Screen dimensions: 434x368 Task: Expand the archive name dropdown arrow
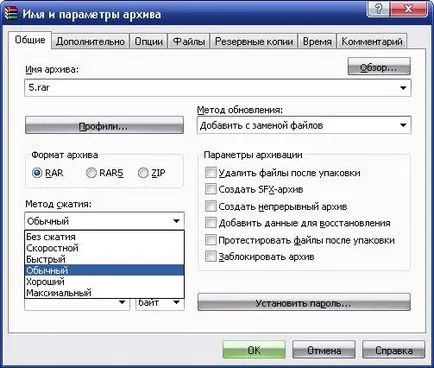coord(403,88)
